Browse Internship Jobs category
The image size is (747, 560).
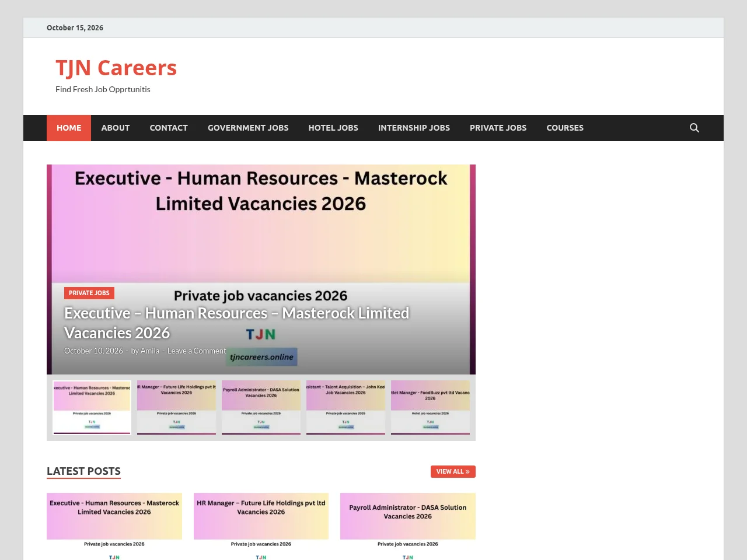pyautogui.click(x=414, y=128)
